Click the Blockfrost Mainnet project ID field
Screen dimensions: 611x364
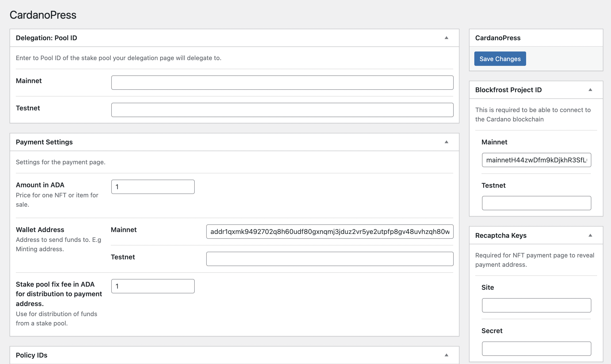pyautogui.click(x=536, y=160)
